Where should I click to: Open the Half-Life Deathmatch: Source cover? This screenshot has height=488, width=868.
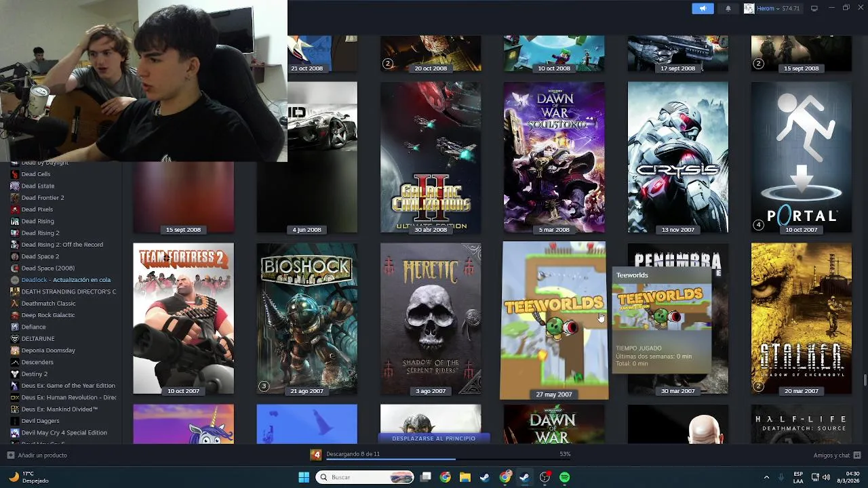[x=801, y=424]
